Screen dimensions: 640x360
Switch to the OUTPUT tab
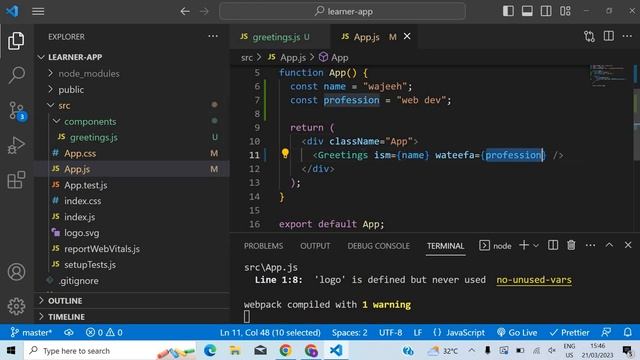click(x=315, y=246)
